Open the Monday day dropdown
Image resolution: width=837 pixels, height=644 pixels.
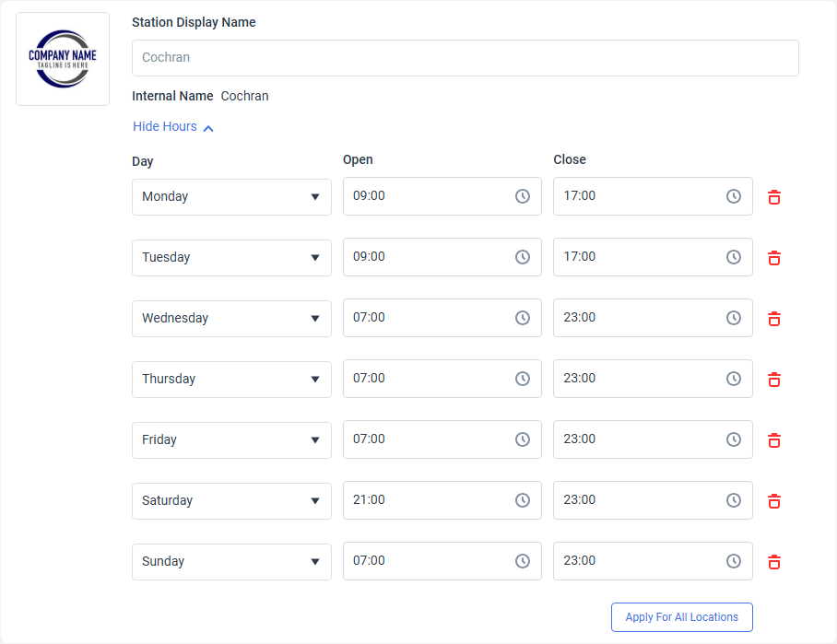tap(231, 197)
